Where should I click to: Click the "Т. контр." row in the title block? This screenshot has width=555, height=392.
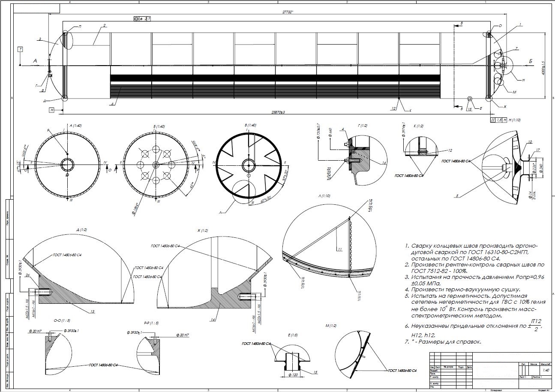[x=434, y=377]
